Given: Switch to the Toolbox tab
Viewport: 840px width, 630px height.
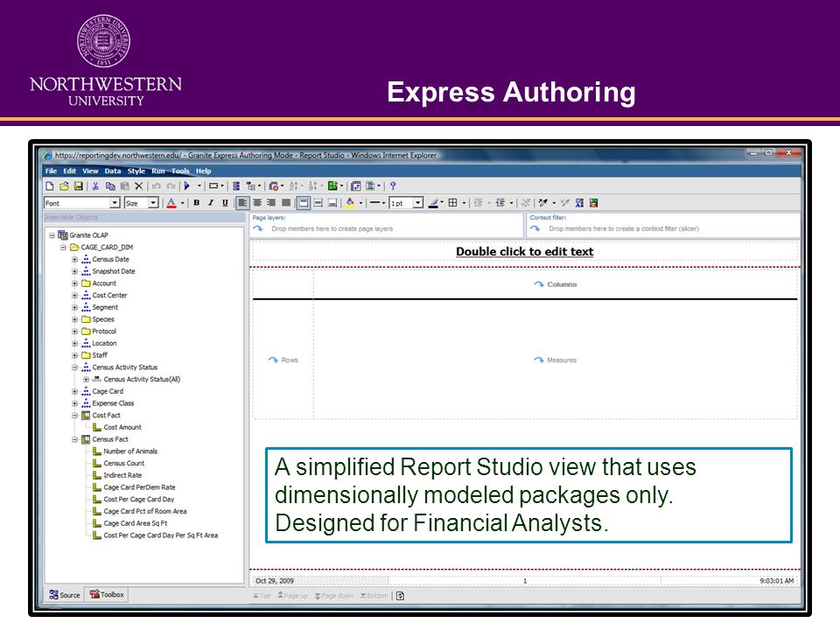Looking at the screenshot, I should [x=107, y=595].
